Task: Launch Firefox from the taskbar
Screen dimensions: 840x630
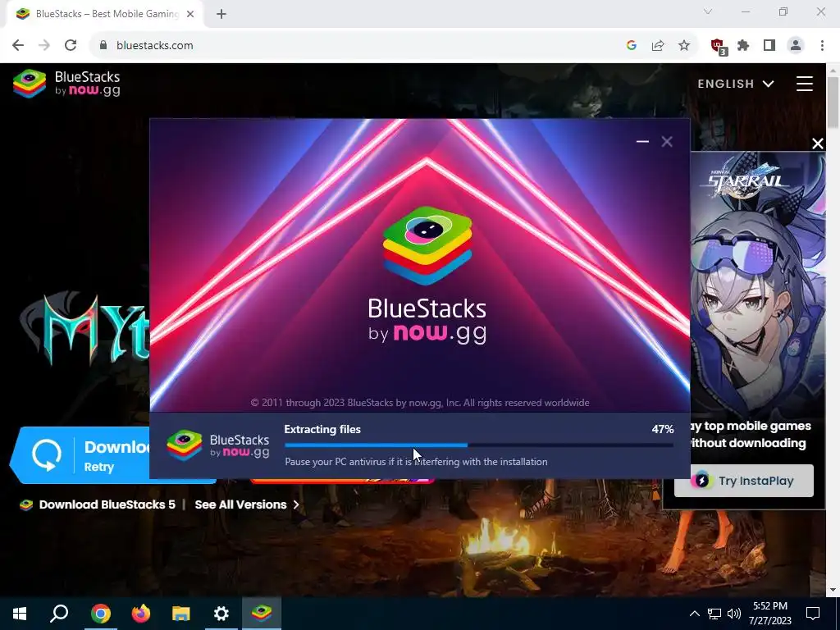Action: click(140, 614)
